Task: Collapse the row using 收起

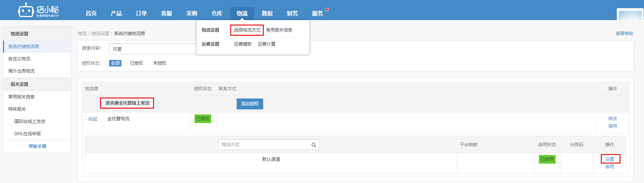Action: click(91, 119)
